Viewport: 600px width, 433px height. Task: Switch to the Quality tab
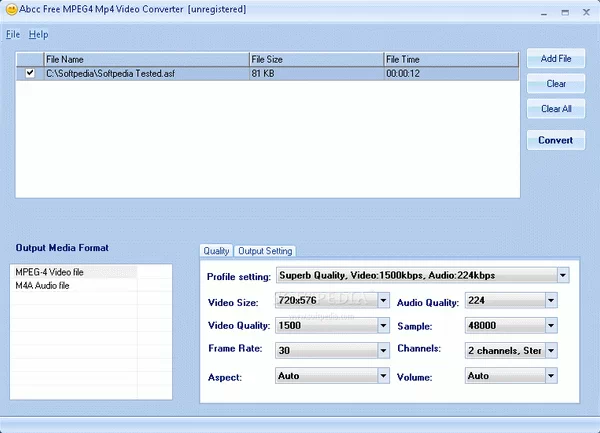pos(216,251)
